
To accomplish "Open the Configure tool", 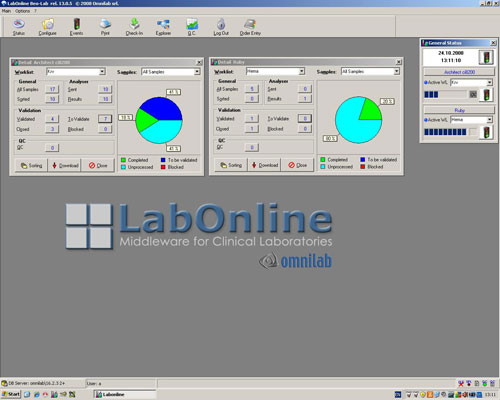I will coord(47,27).
